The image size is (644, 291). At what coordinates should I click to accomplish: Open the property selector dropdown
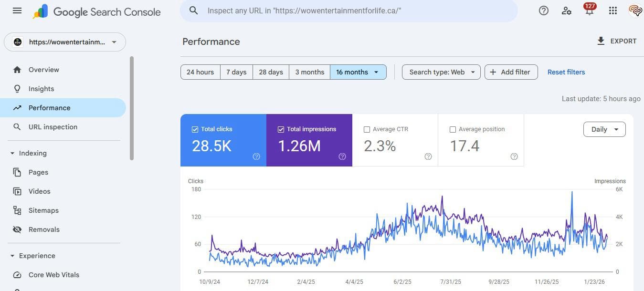pos(114,42)
